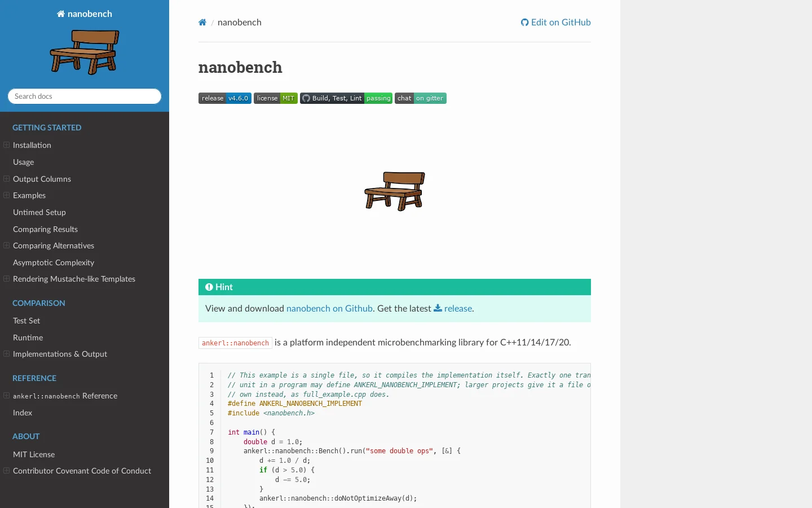
Task: Click the bench image in page content
Action: [x=395, y=191]
